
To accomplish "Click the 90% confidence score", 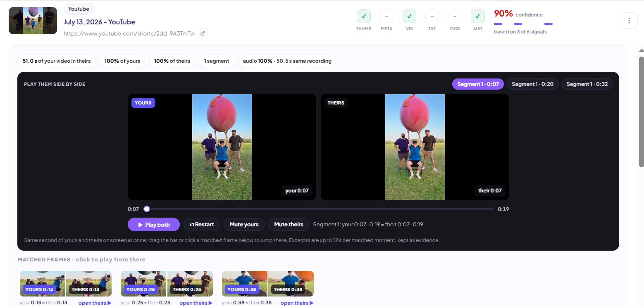I will 503,14.
